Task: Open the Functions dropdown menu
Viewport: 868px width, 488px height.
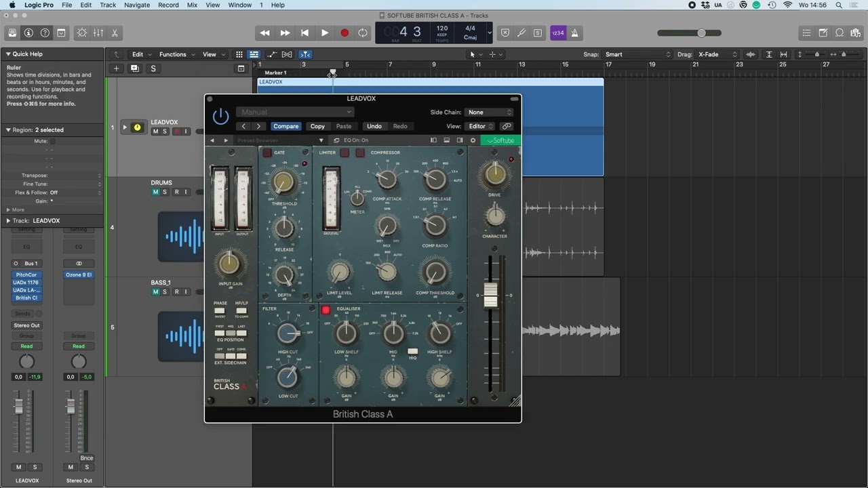Action: tap(177, 54)
